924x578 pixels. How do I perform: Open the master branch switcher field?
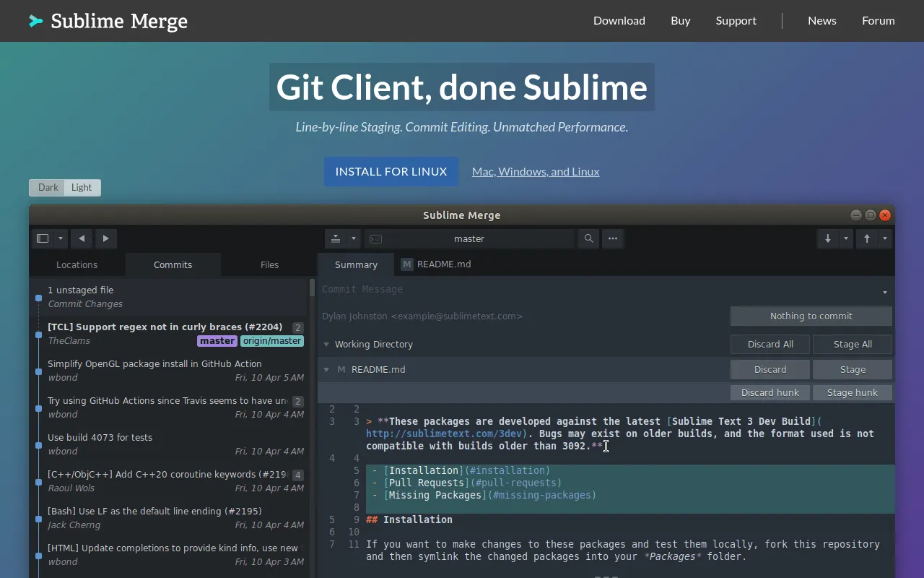(469, 238)
